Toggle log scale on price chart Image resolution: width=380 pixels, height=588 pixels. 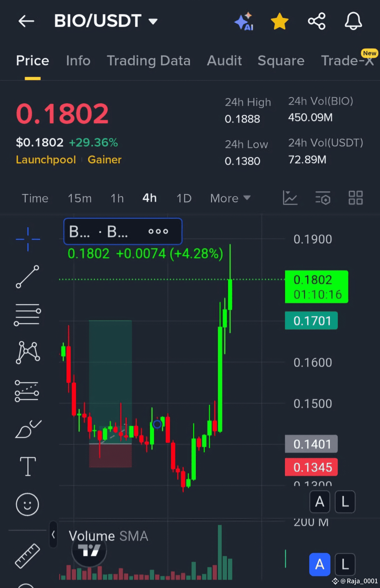tap(345, 502)
